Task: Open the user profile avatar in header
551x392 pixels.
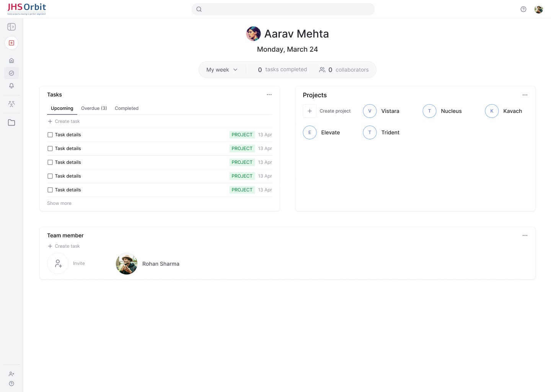Action: (539, 9)
